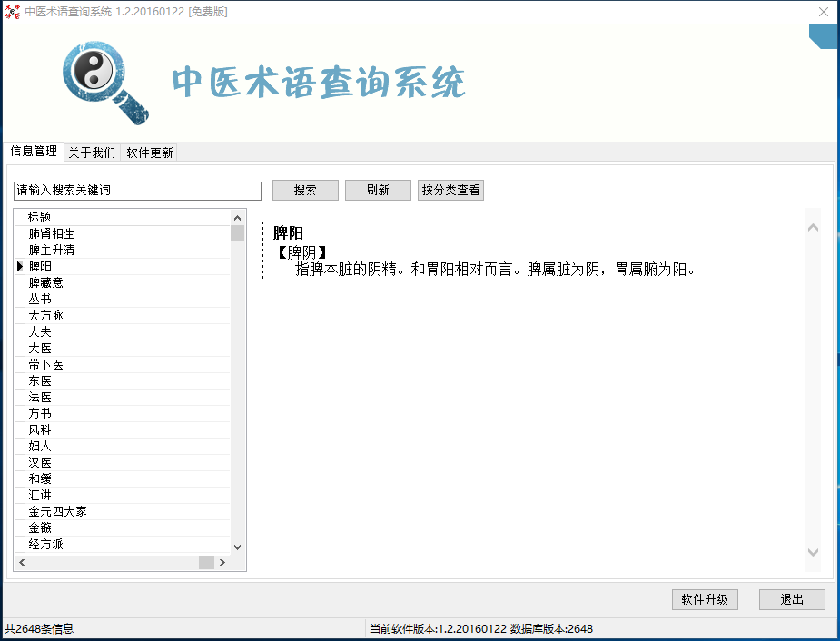840x641 pixels.
Task: Click the blue corner tab at top right
Action: click(x=823, y=36)
